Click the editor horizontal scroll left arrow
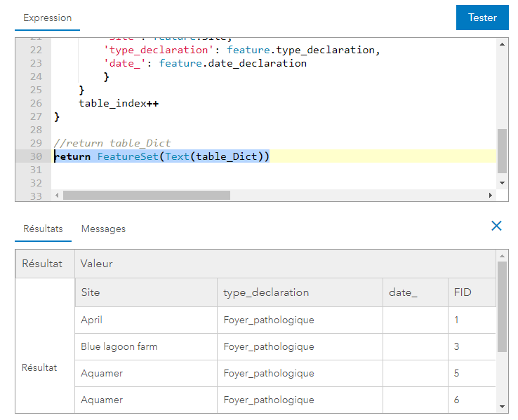 coord(57,196)
